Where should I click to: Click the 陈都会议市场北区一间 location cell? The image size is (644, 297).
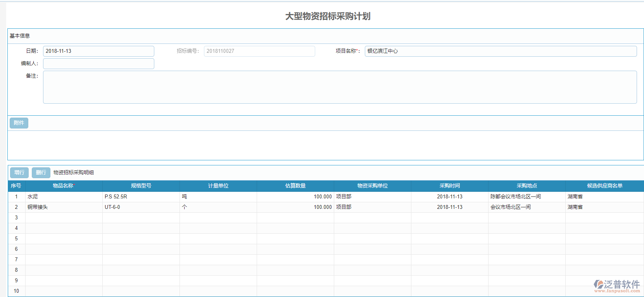[527, 197]
